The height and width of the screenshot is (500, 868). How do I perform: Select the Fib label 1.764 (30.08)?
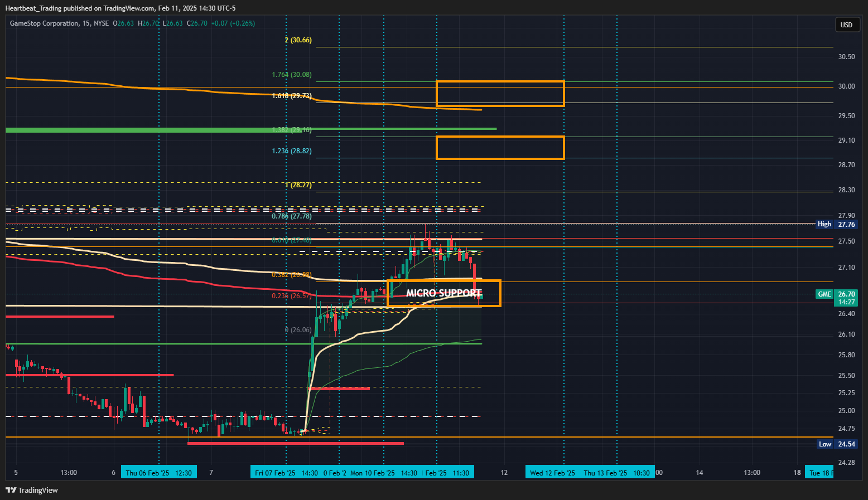[x=292, y=75]
